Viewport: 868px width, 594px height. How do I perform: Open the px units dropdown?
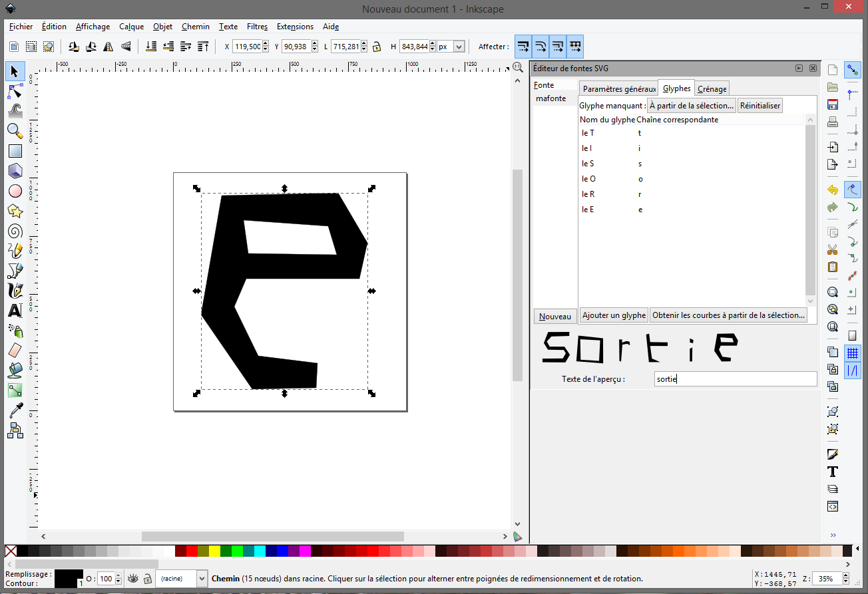click(459, 47)
